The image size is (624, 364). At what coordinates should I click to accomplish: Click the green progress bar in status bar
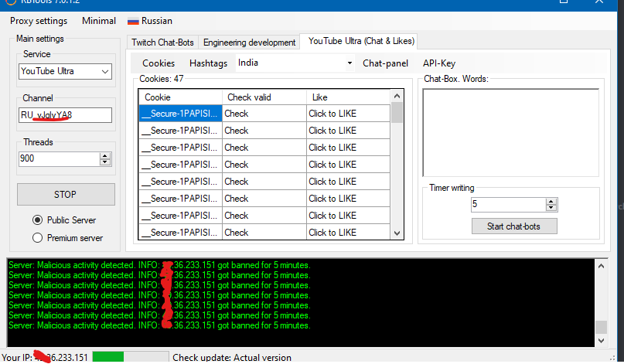tap(108, 357)
